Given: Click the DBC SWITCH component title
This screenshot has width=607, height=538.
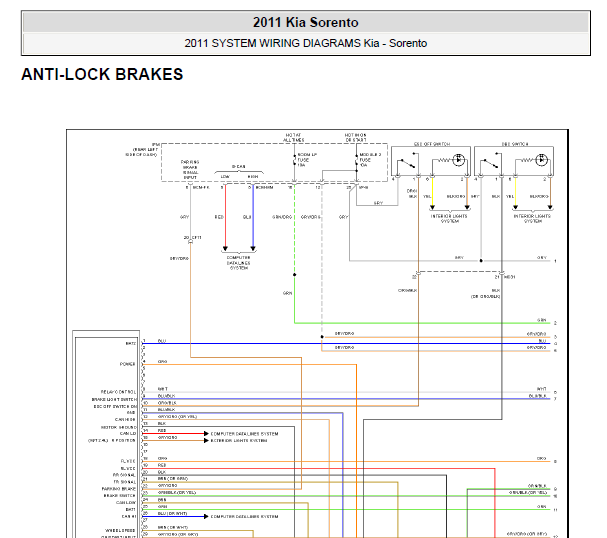Looking at the screenshot, I should (x=515, y=144).
